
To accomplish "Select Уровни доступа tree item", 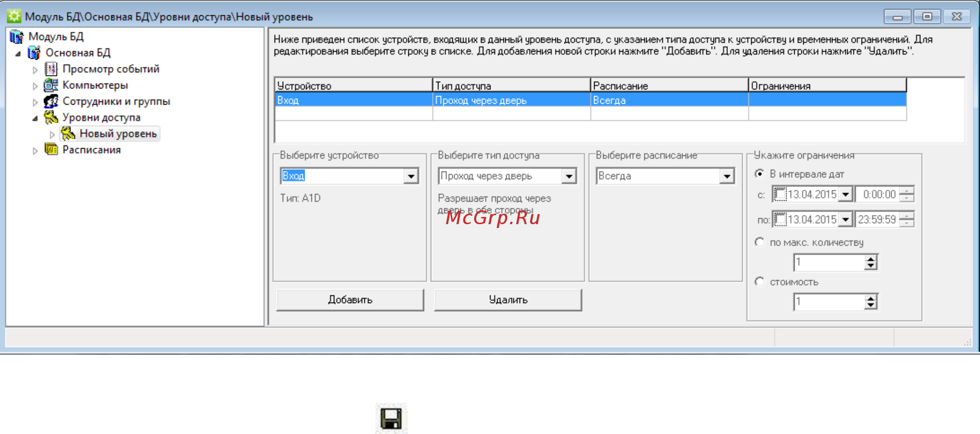I will point(101,117).
